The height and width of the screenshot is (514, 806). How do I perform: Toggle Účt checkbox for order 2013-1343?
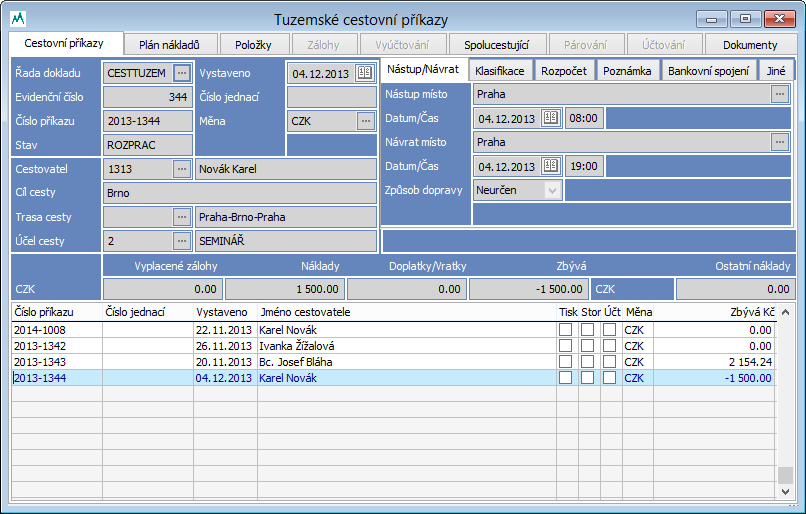click(x=610, y=362)
